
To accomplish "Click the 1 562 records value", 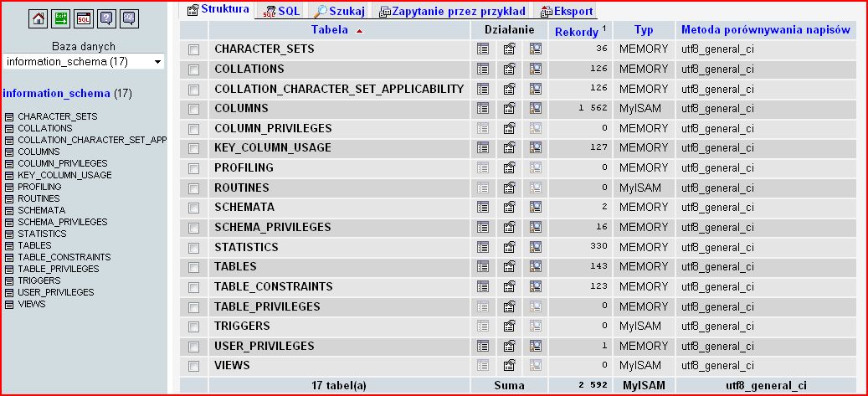I will coord(593,108).
